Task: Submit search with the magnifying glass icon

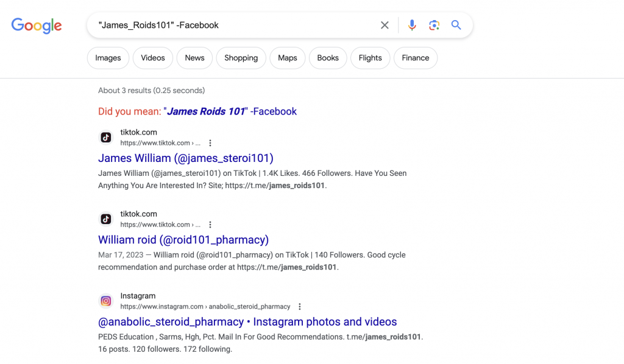Action: 456,25
